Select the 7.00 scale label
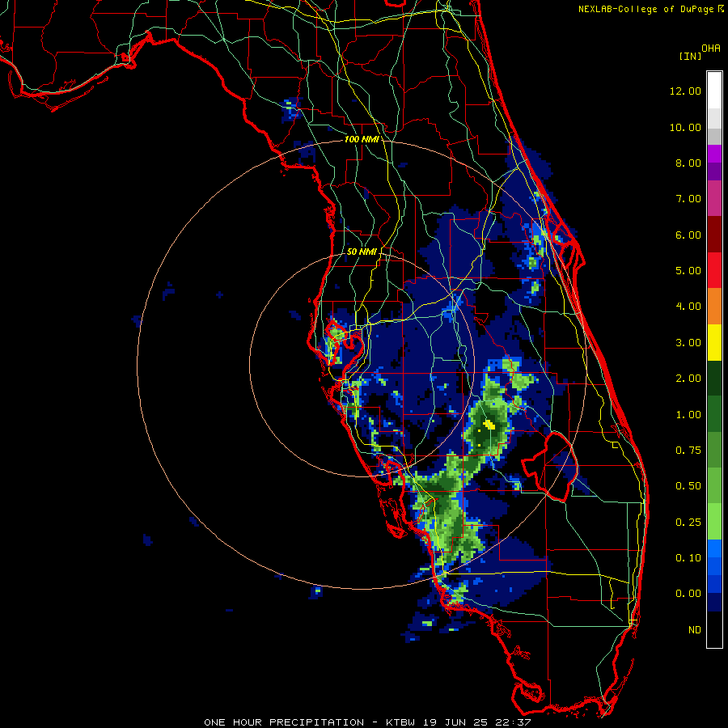The width and height of the screenshot is (728, 728). coord(688,199)
